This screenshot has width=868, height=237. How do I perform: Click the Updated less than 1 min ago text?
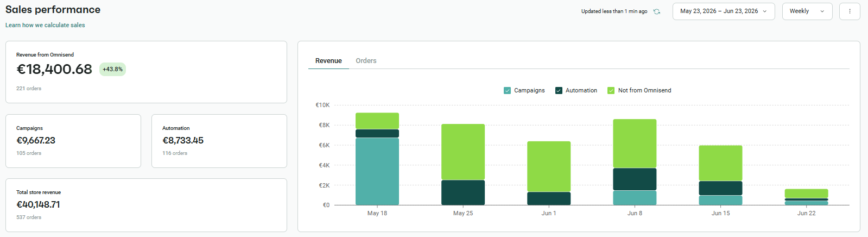coord(614,11)
